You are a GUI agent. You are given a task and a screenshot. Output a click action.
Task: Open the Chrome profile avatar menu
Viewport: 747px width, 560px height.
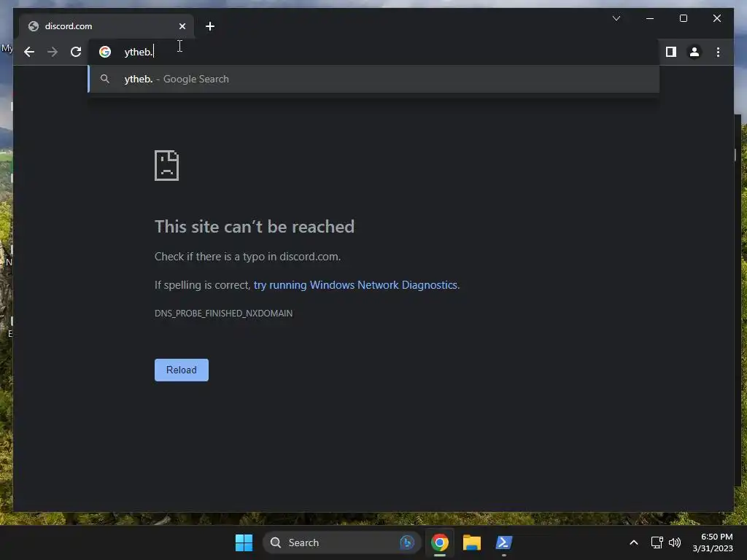694,52
